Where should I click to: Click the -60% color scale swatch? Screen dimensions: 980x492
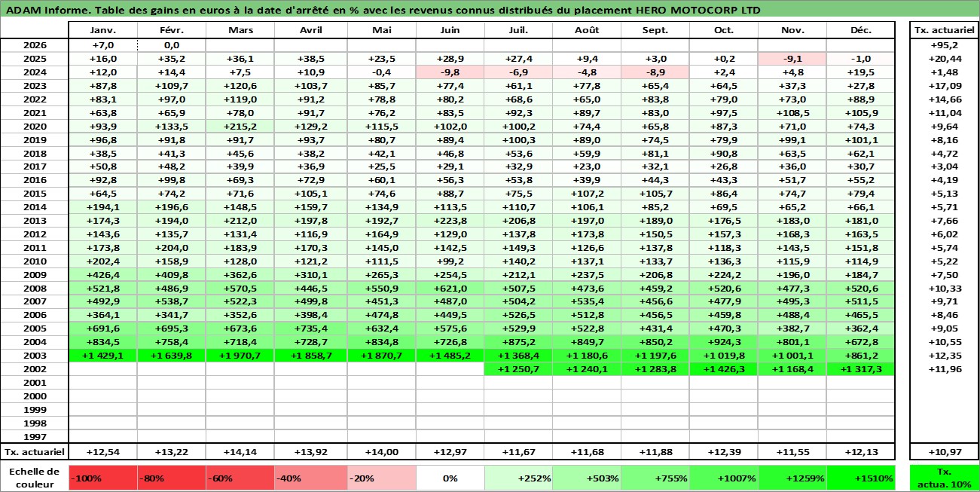240,478
